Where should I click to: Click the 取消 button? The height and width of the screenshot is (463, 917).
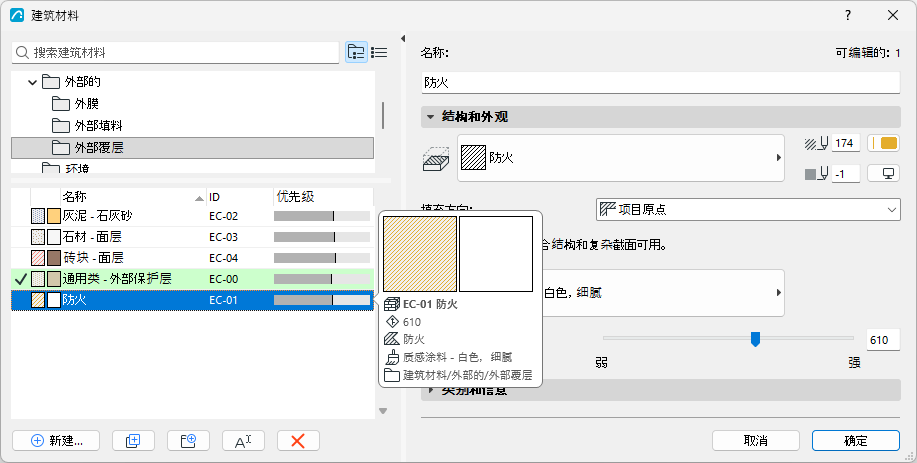pyautogui.click(x=756, y=441)
